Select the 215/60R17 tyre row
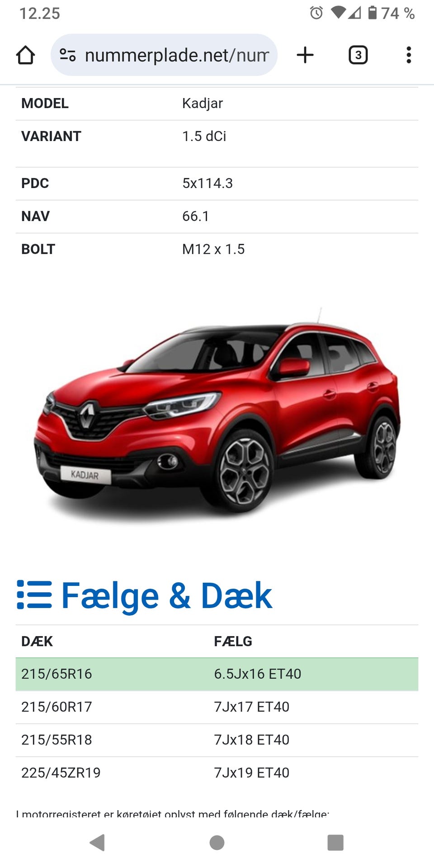The image size is (434, 868). click(217, 707)
